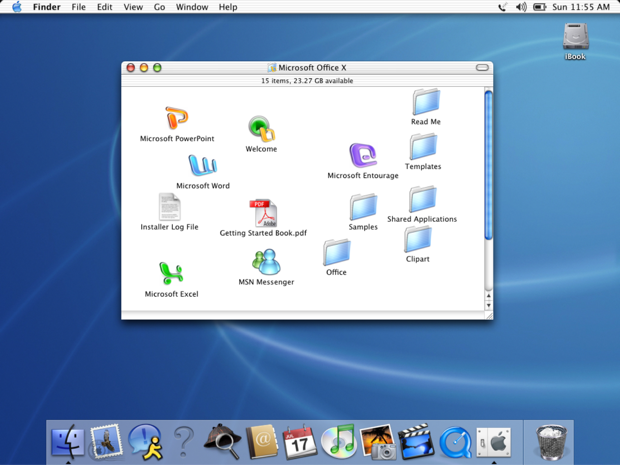This screenshot has width=620, height=465.
Task: Select the Shared Applications folder
Action: pyautogui.click(x=422, y=199)
